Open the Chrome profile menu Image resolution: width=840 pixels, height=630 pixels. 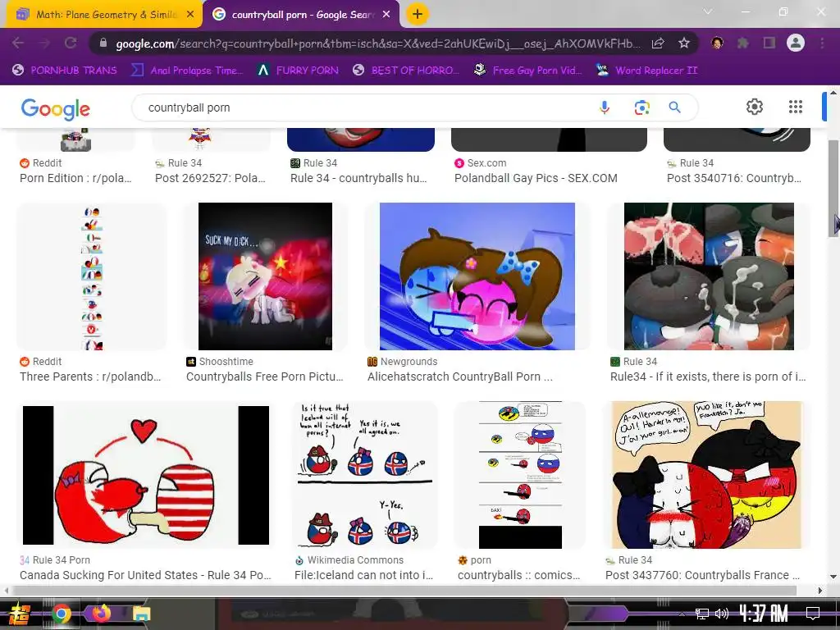796,43
